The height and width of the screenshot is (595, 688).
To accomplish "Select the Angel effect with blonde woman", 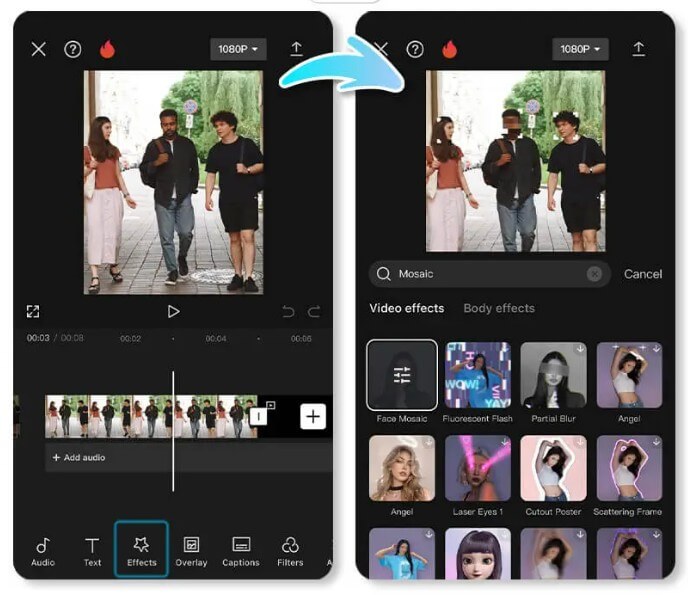I will pos(402,468).
